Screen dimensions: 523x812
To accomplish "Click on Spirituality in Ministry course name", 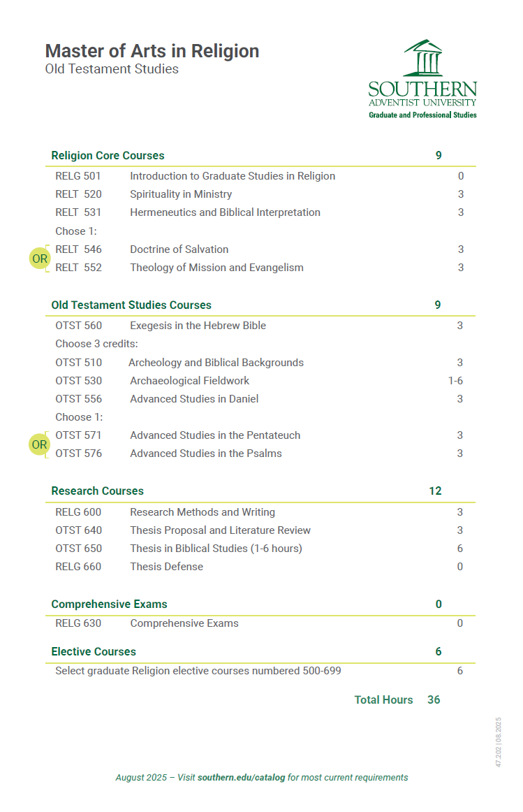I will 181,194.
